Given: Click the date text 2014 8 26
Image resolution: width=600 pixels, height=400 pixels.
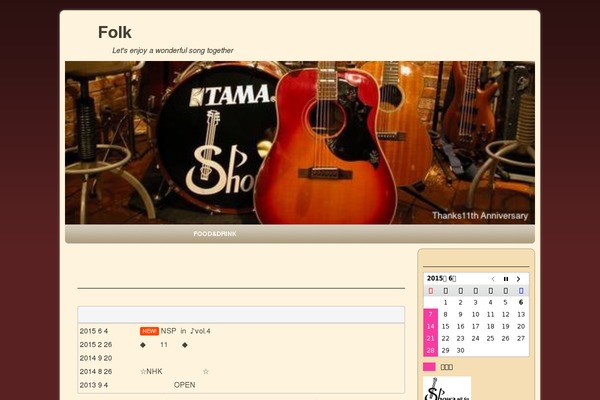Looking at the screenshot, I should coord(96,372).
